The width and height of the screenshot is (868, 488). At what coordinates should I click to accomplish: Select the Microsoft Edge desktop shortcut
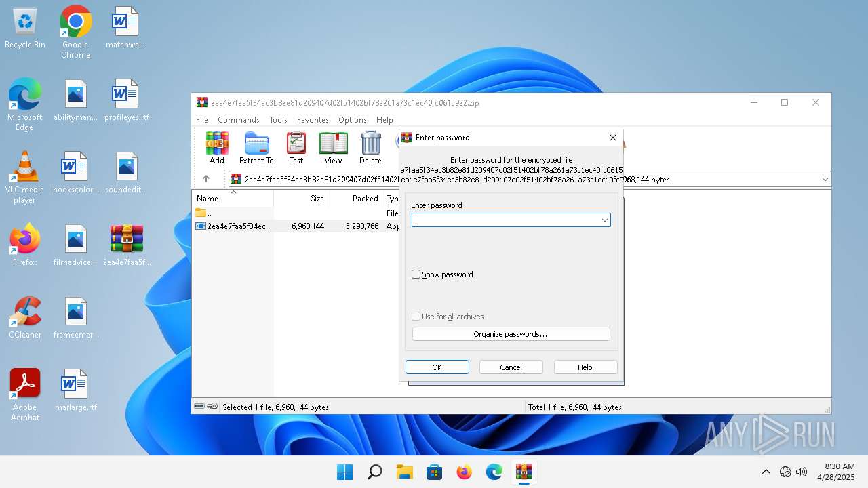[x=25, y=104]
